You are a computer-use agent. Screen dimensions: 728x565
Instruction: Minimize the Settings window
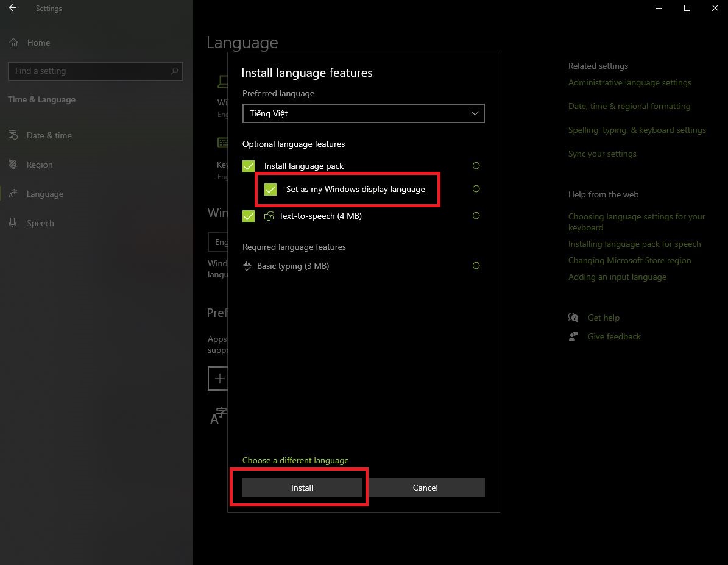(x=659, y=8)
